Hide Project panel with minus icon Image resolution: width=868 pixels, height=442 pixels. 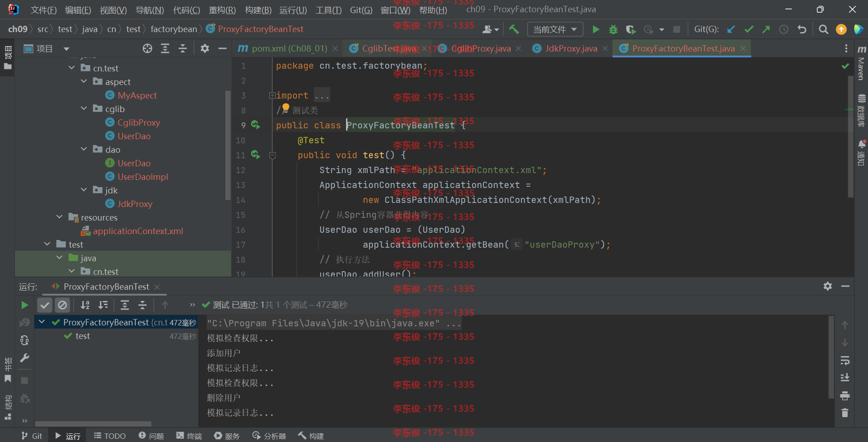pos(223,48)
